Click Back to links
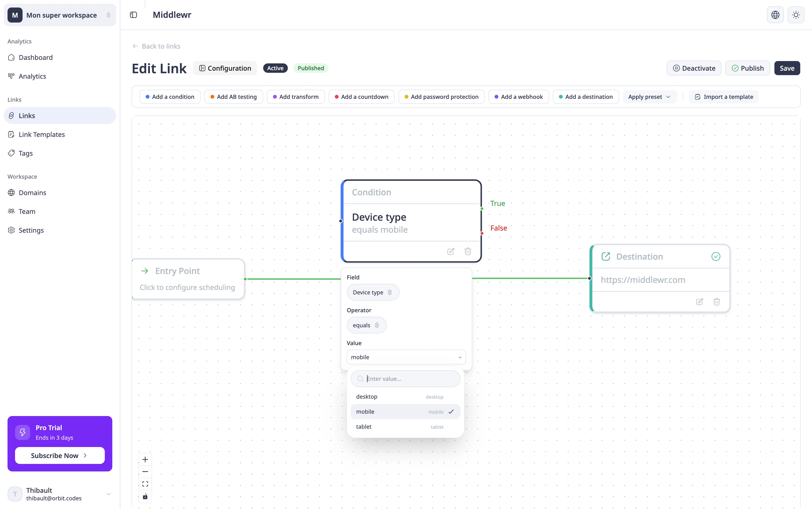This screenshot has width=812, height=509. [156, 46]
